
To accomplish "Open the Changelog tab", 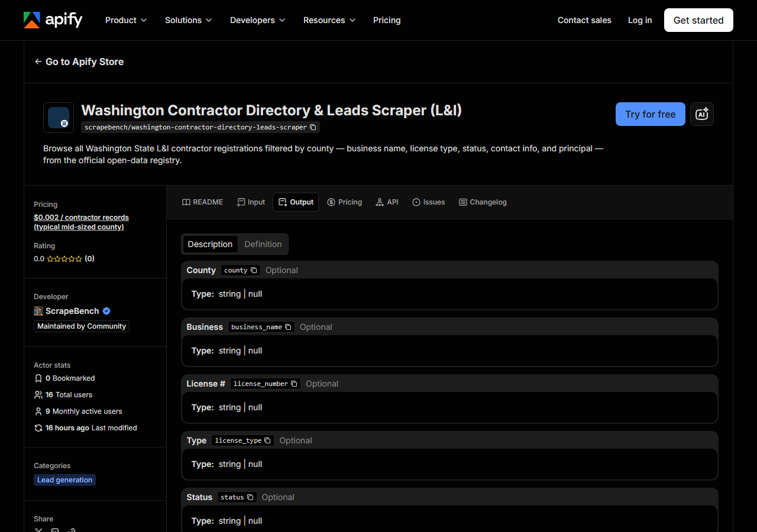I will click(x=483, y=202).
